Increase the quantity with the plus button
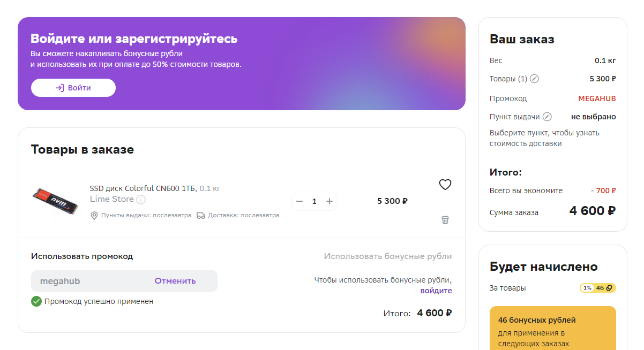Viewport: 644px width, 350px height. coord(330,201)
